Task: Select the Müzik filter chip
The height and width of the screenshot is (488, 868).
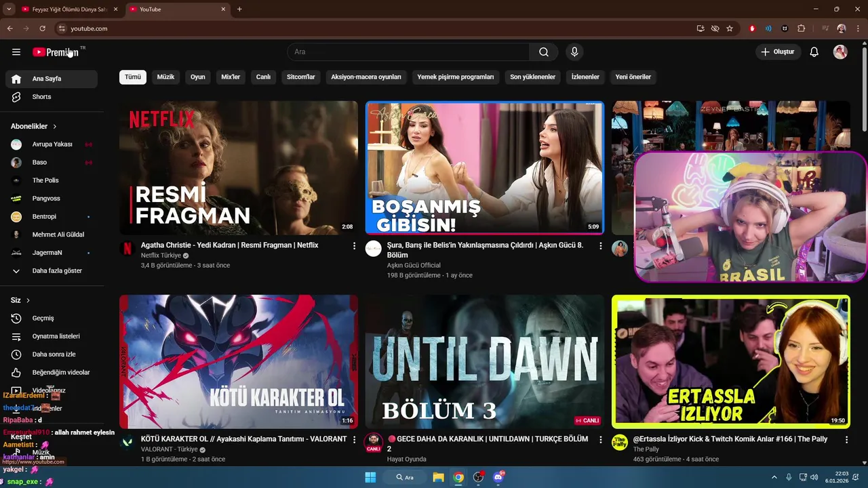Action: click(x=165, y=77)
